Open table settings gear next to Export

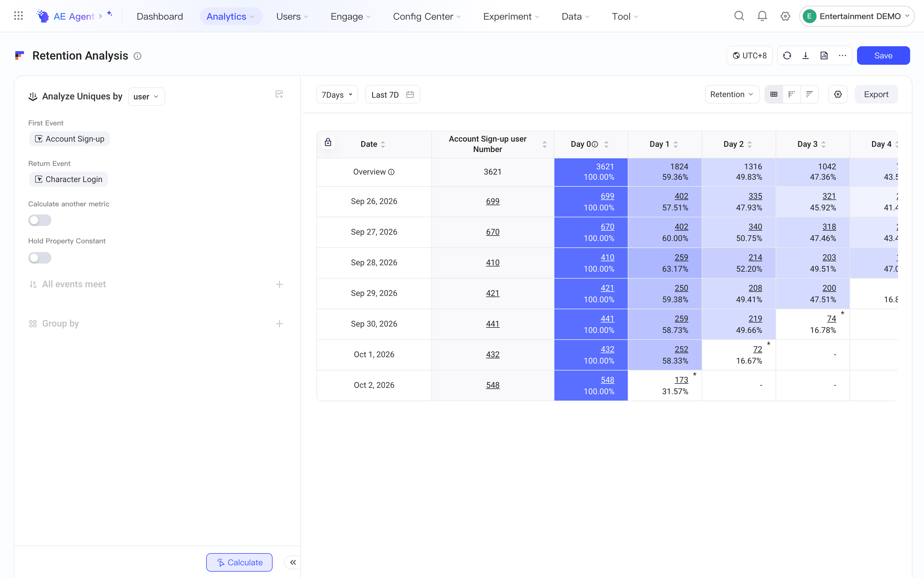pyautogui.click(x=838, y=95)
